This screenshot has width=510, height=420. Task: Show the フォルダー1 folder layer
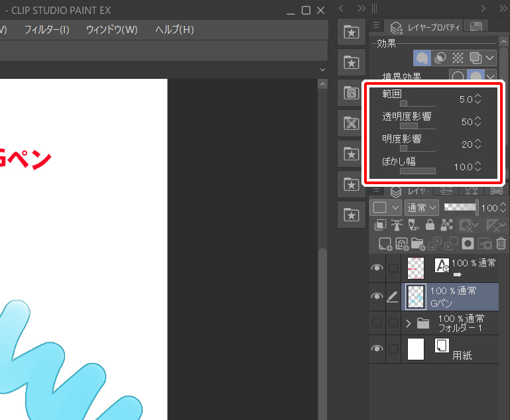coord(377,323)
